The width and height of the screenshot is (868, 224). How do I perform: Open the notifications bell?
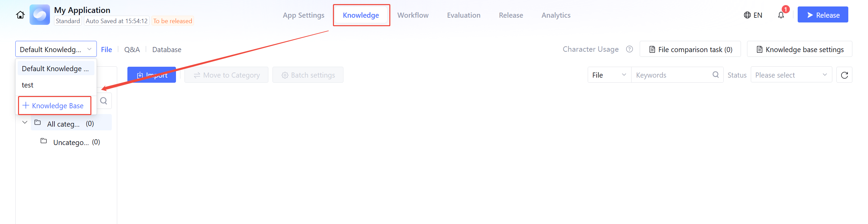781,15
